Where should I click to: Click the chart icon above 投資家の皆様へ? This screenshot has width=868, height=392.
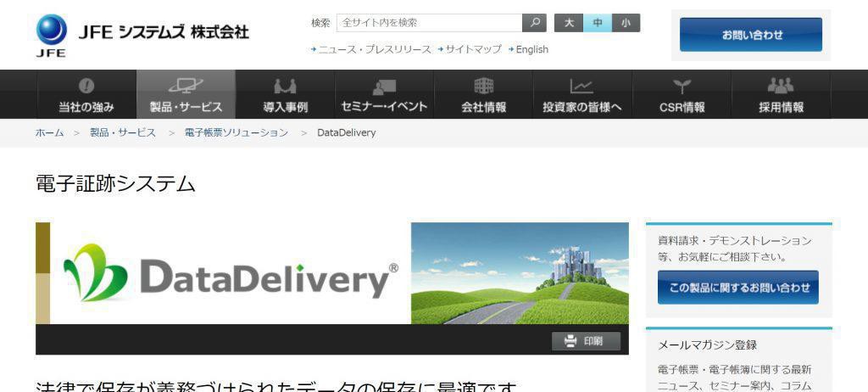[x=581, y=86]
